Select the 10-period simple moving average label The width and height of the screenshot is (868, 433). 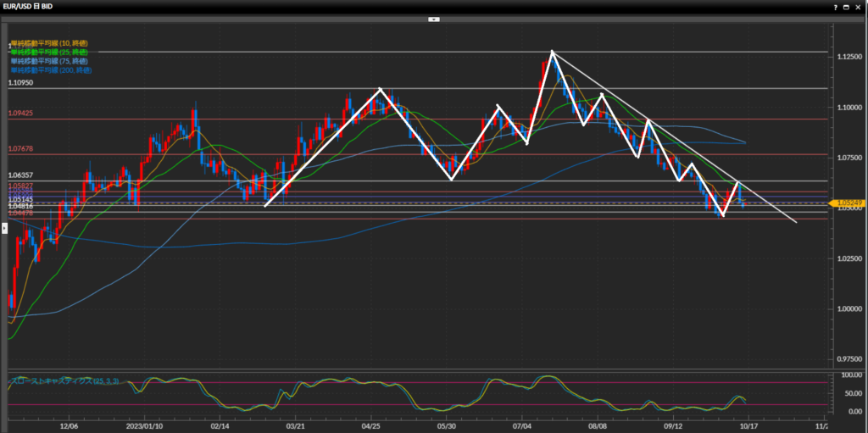pyautogui.click(x=49, y=43)
